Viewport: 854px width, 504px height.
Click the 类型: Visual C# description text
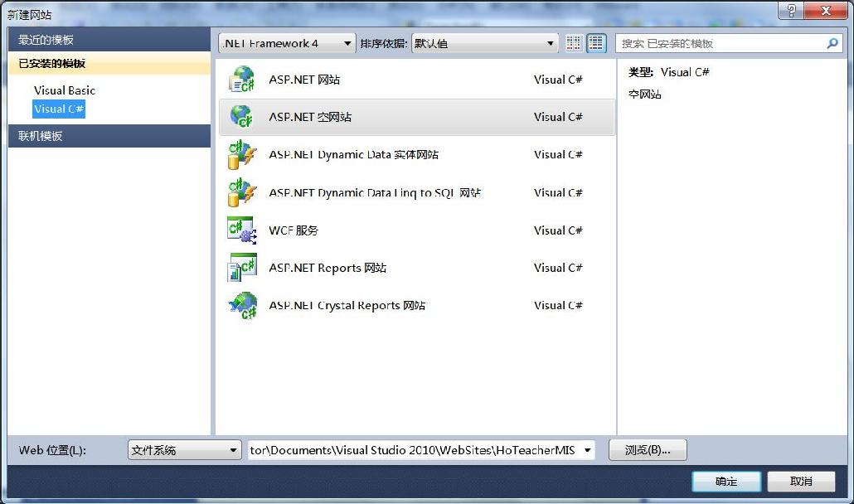[669, 72]
